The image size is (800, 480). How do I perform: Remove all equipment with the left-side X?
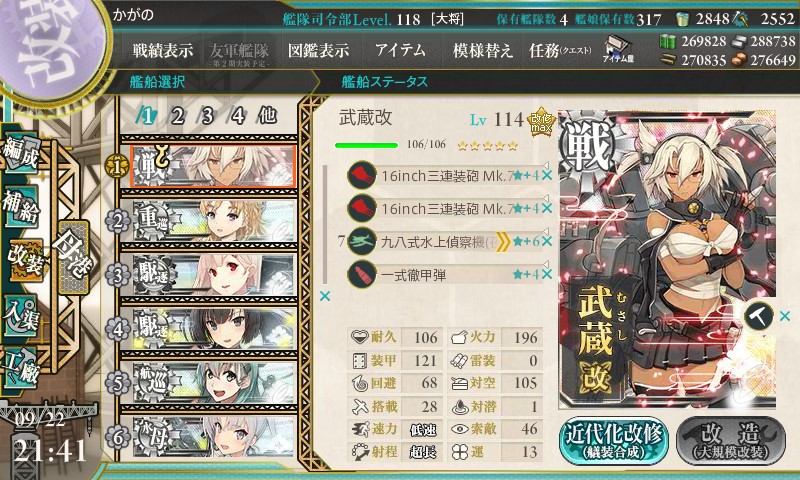coord(324,296)
